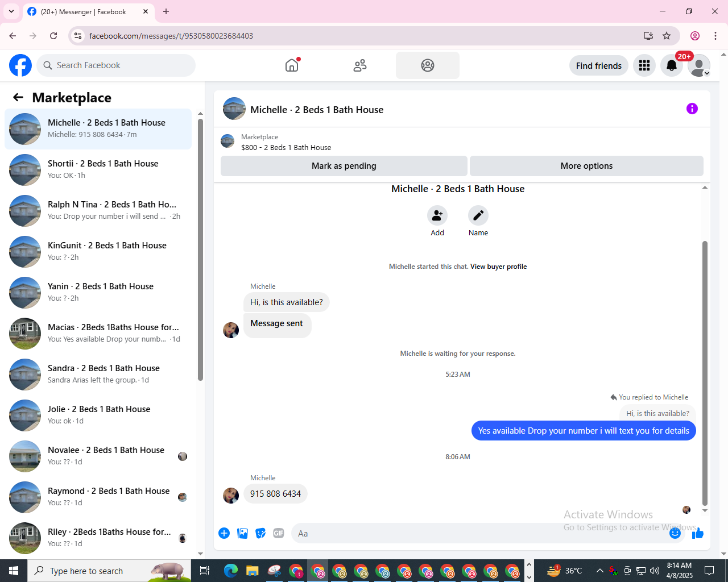Open Shortii conversation in the list
Viewport: 728px width, 582px height.
tap(98, 170)
